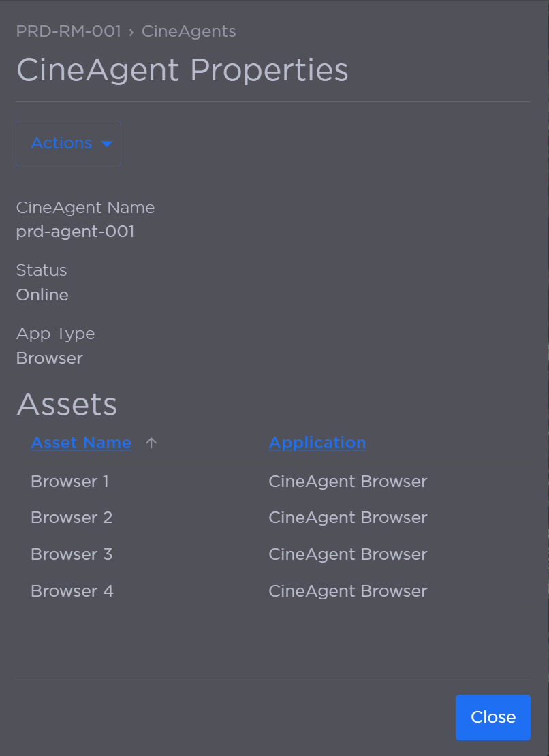This screenshot has height=756, width=549.
Task: Open CineAgents from the breadcrumb
Action: 189,31
